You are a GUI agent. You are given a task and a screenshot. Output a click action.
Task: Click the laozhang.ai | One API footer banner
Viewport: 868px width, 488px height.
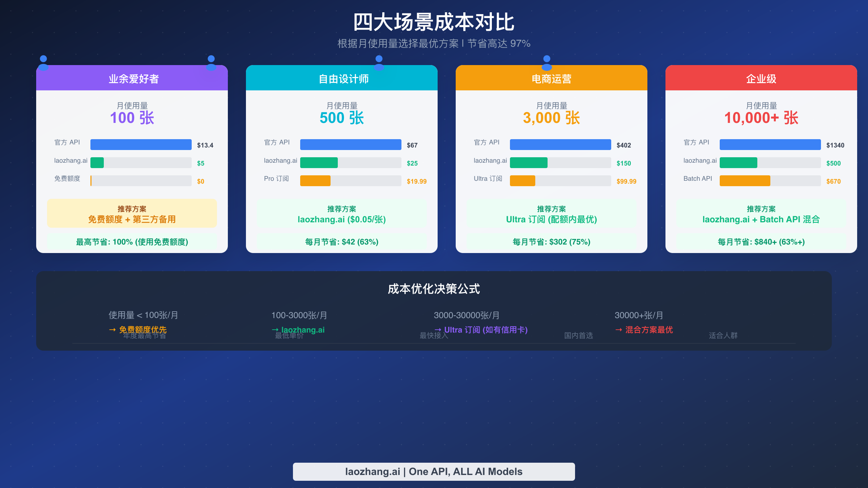[x=434, y=471]
